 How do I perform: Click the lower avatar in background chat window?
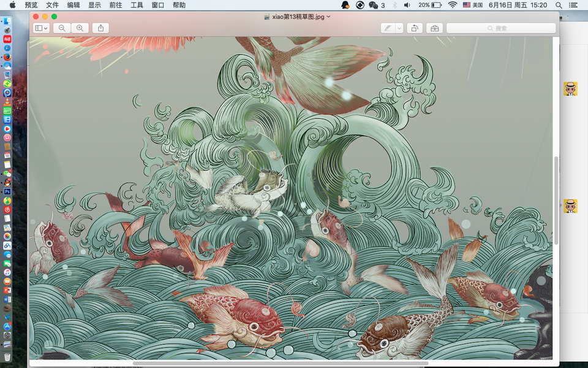(x=570, y=206)
